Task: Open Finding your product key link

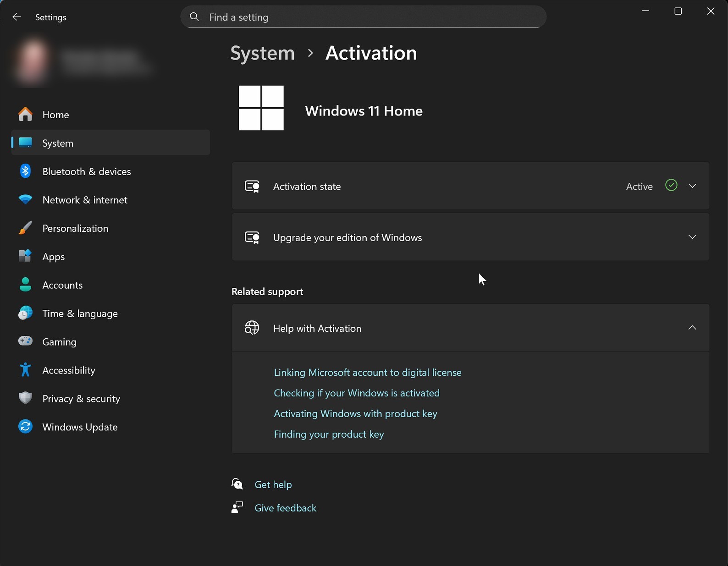Action: [329, 434]
